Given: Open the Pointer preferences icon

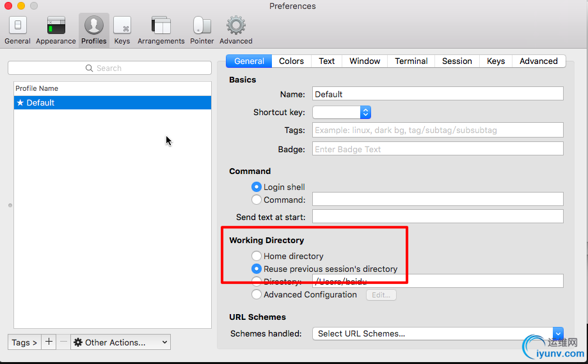Looking at the screenshot, I should (x=202, y=30).
